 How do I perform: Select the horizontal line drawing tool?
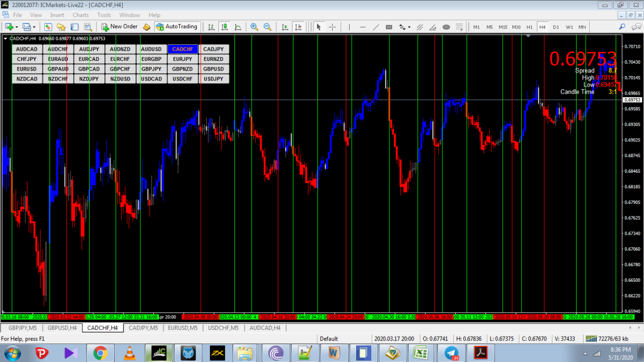[363, 27]
